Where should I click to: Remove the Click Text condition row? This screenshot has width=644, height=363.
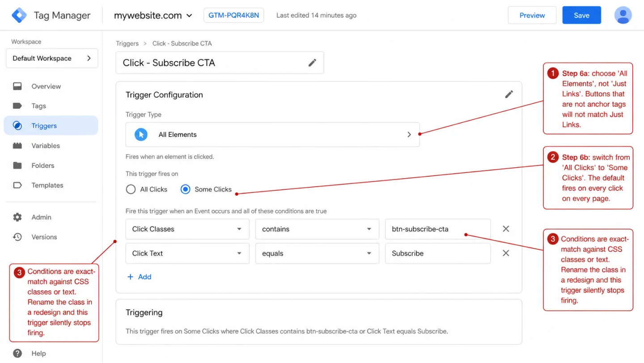[506, 253]
